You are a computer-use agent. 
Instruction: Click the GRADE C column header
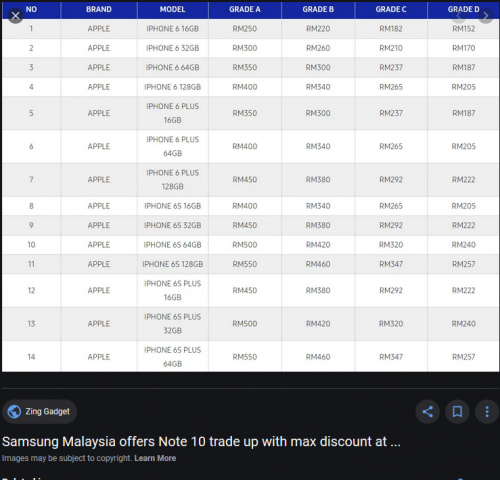coord(391,9)
